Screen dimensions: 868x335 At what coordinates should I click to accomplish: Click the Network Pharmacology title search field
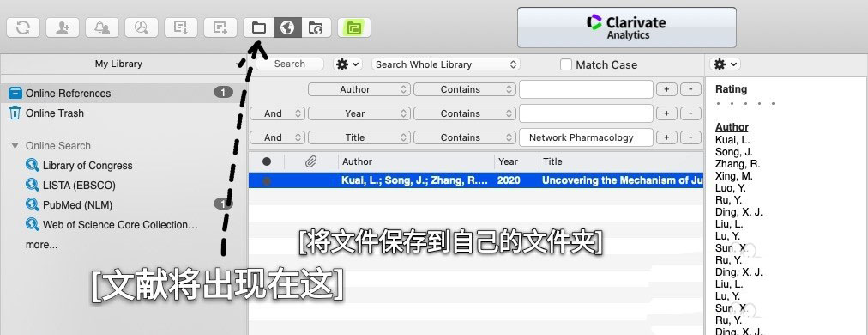(x=586, y=137)
